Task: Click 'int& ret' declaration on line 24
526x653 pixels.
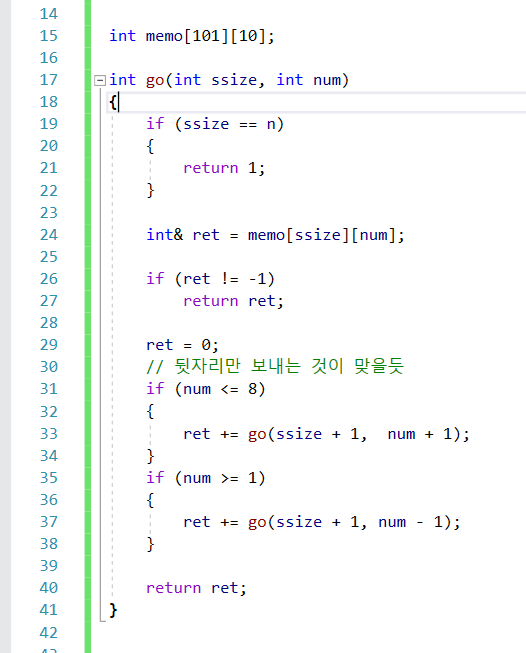Action: coord(182,235)
